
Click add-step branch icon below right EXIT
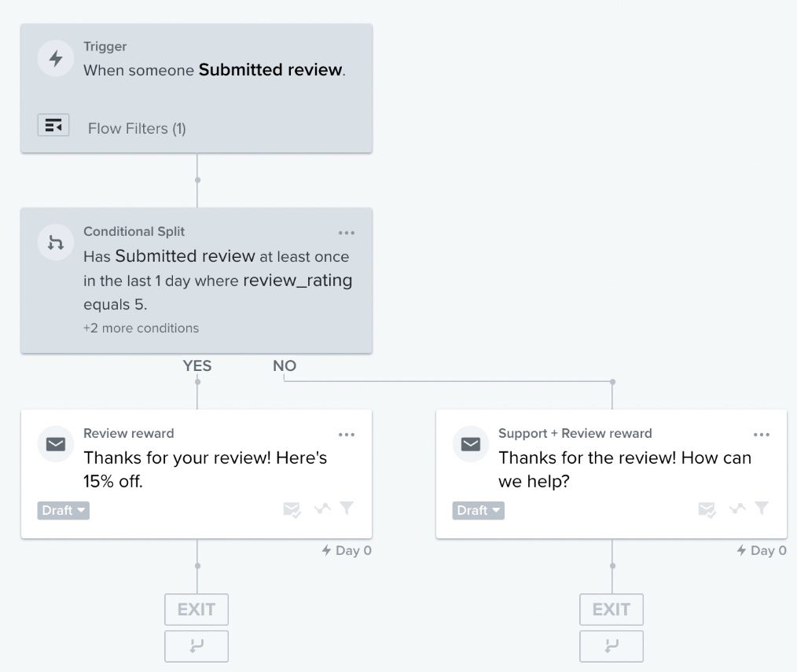coord(612,646)
